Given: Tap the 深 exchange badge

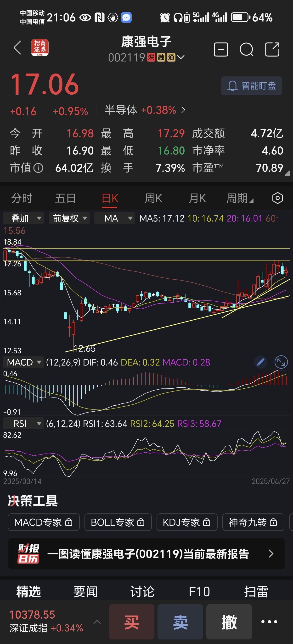Looking at the screenshot, I should (151, 57).
